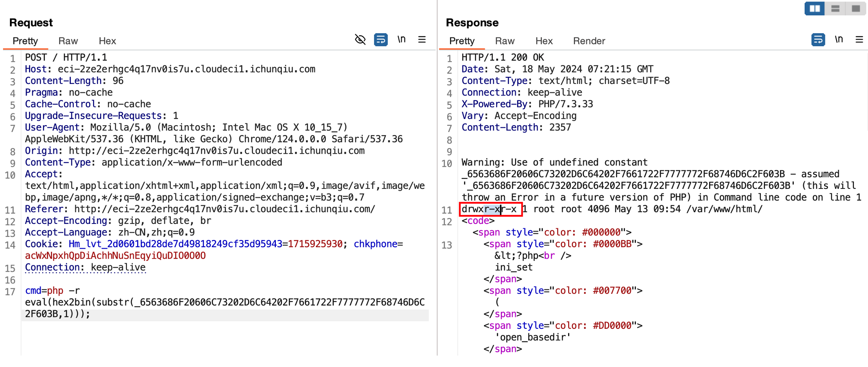Click the 'ini_set' text in Response
This screenshot has width=868, height=367.
514,267
